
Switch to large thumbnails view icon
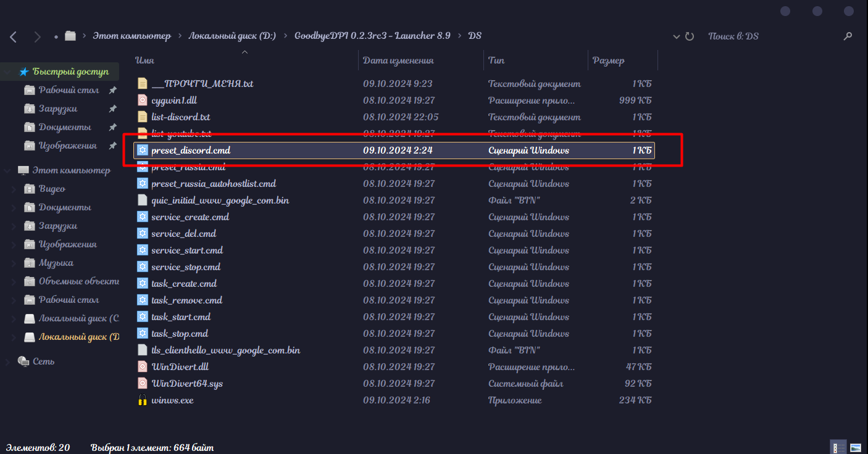tap(856, 447)
